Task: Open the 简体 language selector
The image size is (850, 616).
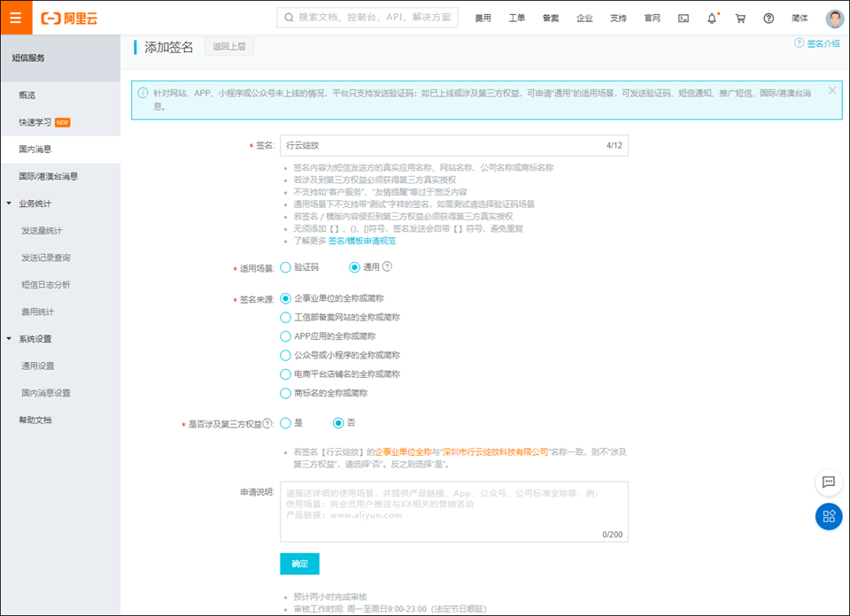Action: coord(800,18)
